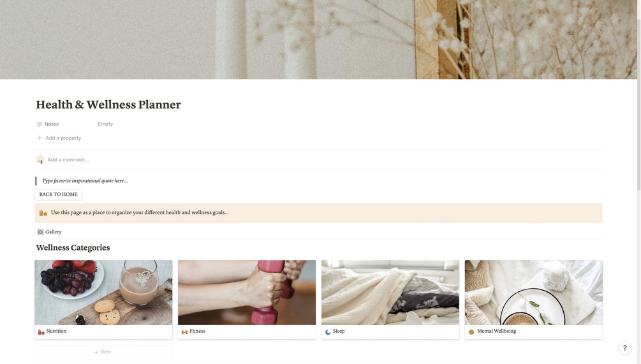Click the Nutrition card's apple icon
The height and width of the screenshot is (364, 641).
pos(41,332)
